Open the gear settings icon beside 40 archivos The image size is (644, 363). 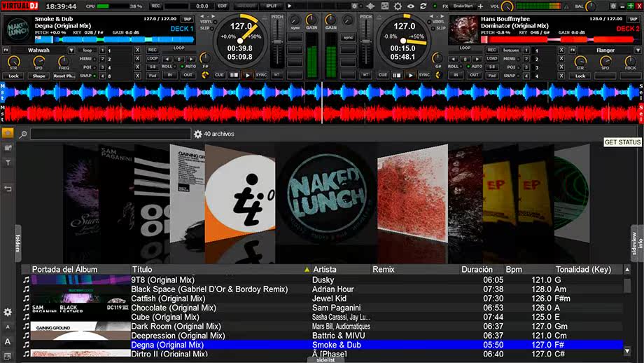click(x=198, y=134)
